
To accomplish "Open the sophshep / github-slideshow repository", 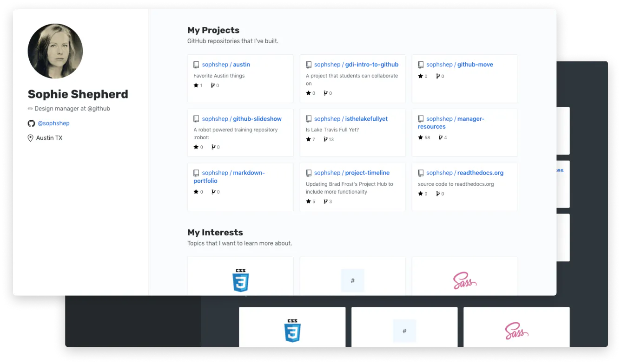I will point(242,119).
